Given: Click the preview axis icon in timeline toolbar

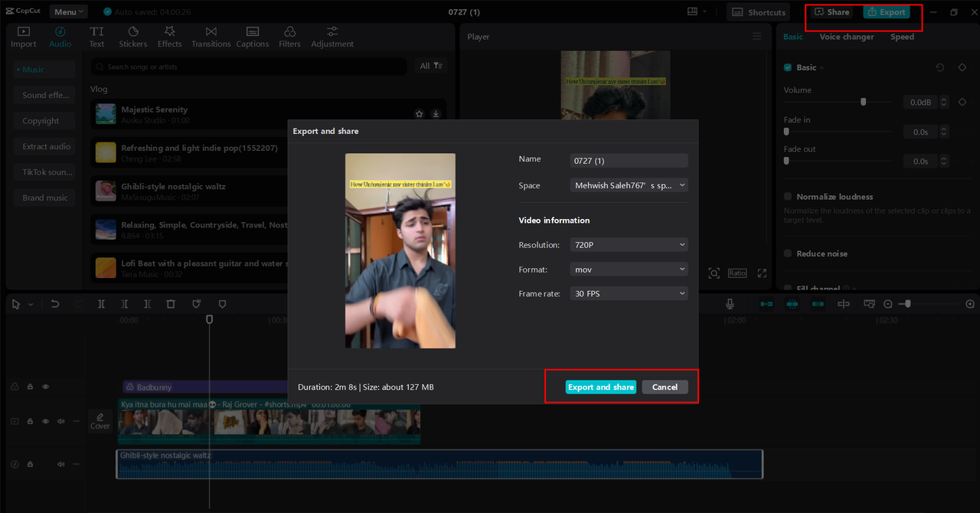Looking at the screenshot, I should click(844, 304).
